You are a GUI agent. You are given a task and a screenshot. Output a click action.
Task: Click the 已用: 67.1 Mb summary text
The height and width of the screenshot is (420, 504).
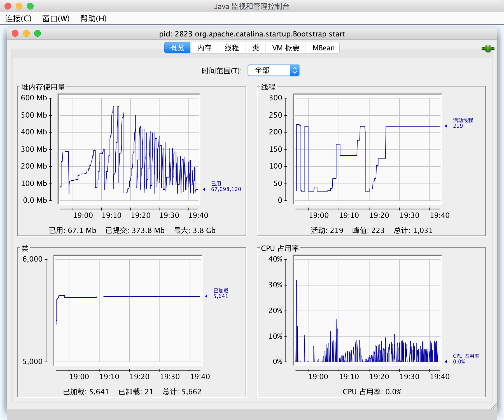pos(73,230)
